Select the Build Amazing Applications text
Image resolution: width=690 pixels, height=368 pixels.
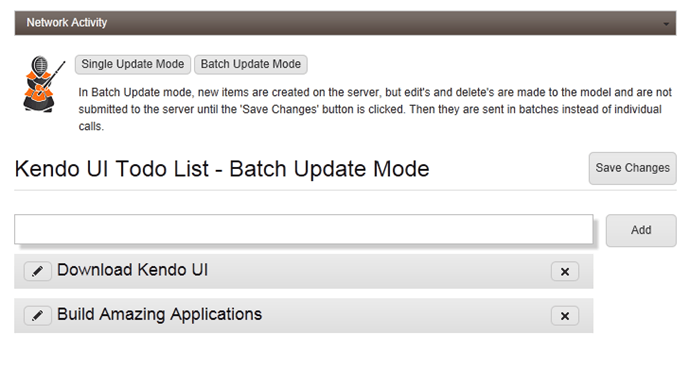click(160, 315)
